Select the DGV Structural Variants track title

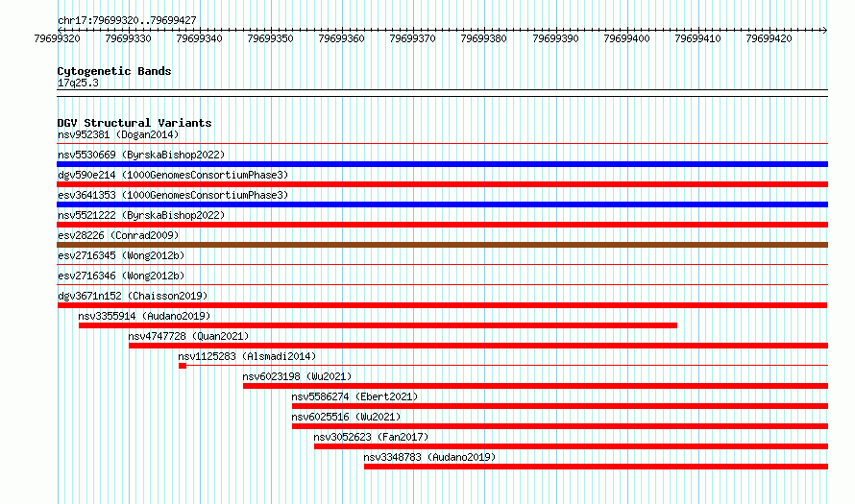(134, 123)
